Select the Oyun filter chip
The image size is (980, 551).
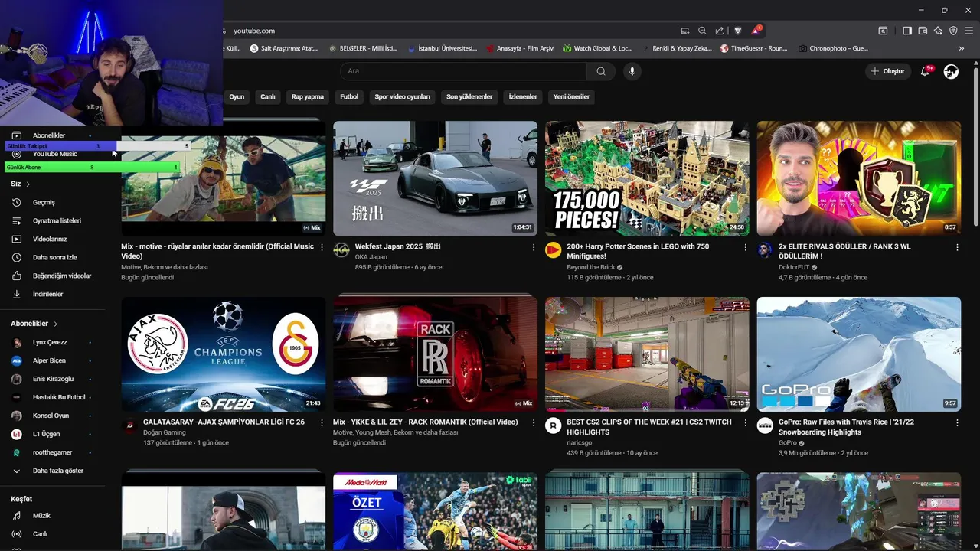pos(237,96)
